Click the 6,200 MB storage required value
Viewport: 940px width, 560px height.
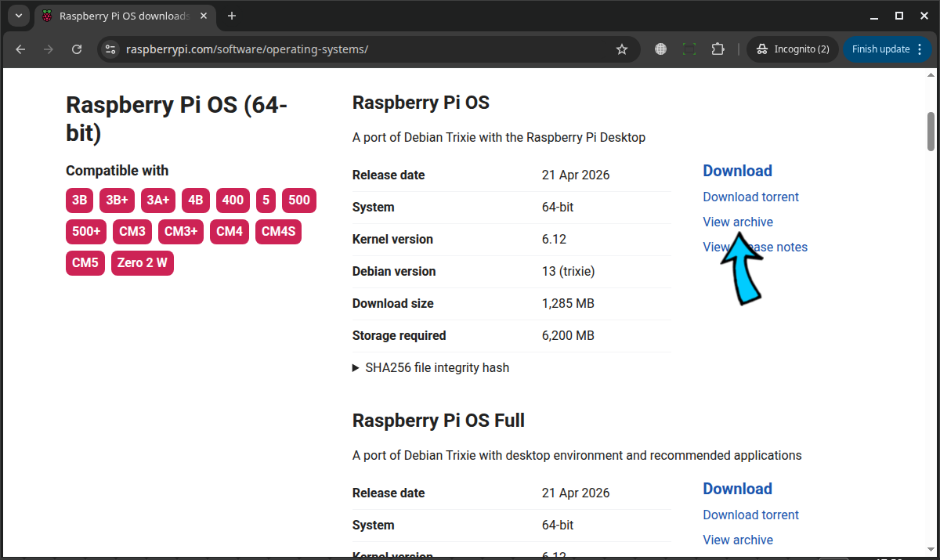[568, 335]
